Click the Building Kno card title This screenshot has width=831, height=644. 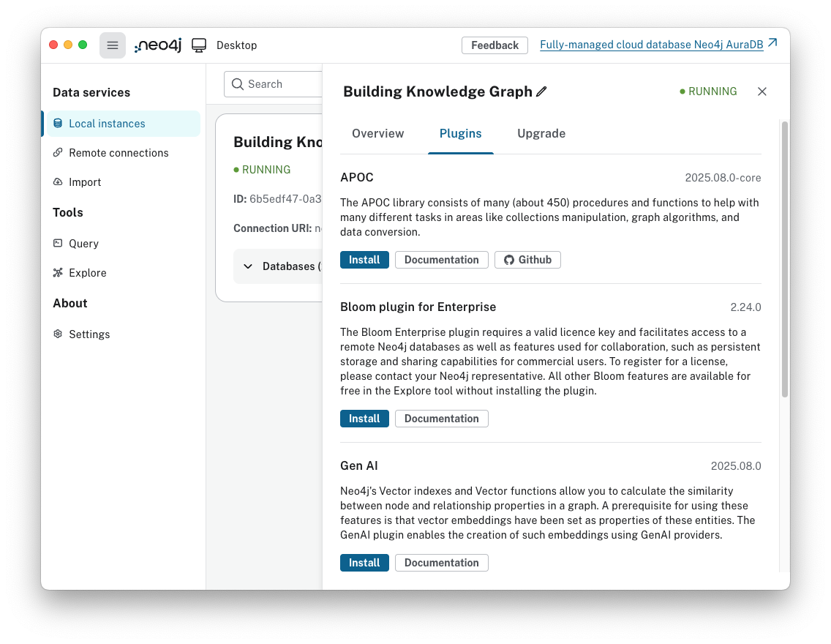click(x=278, y=142)
